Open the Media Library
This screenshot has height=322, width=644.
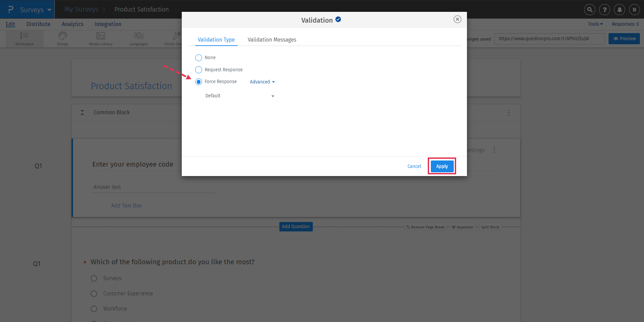[100, 39]
